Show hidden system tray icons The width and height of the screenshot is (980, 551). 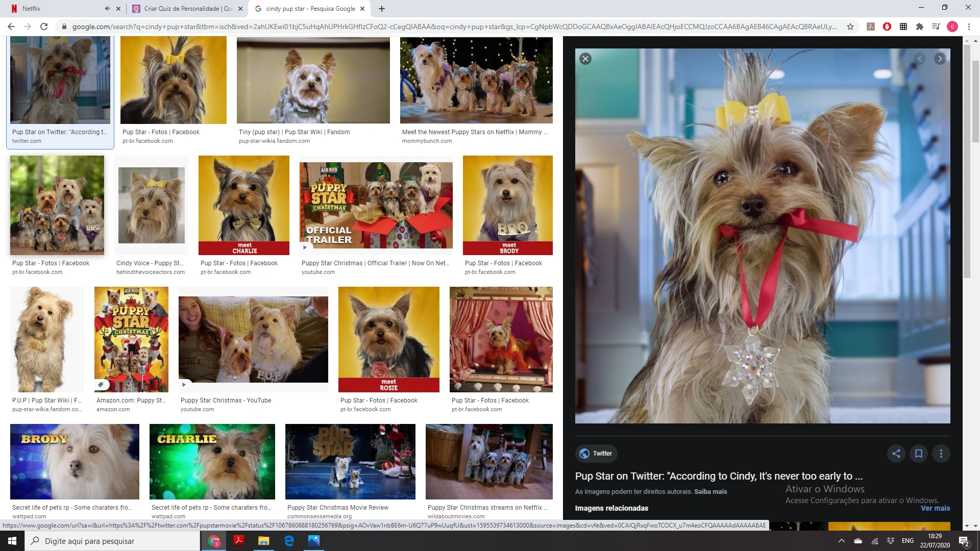point(841,541)
